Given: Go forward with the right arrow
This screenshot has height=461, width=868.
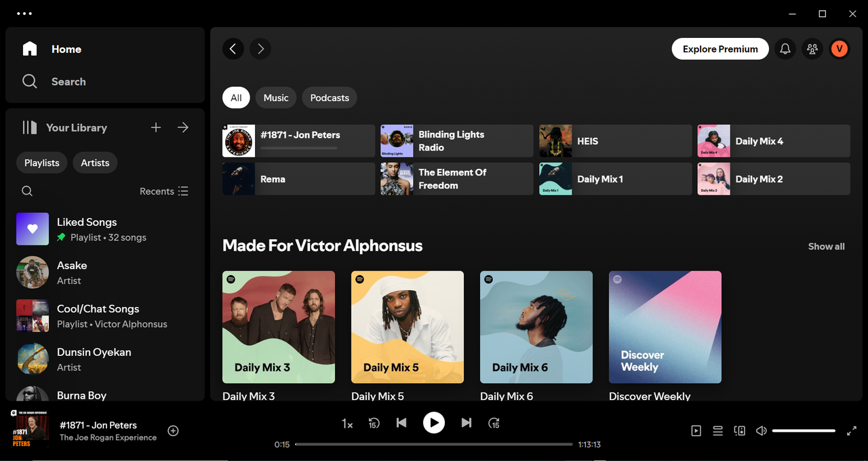Looking at the screenshot, I should click(260, 49).
